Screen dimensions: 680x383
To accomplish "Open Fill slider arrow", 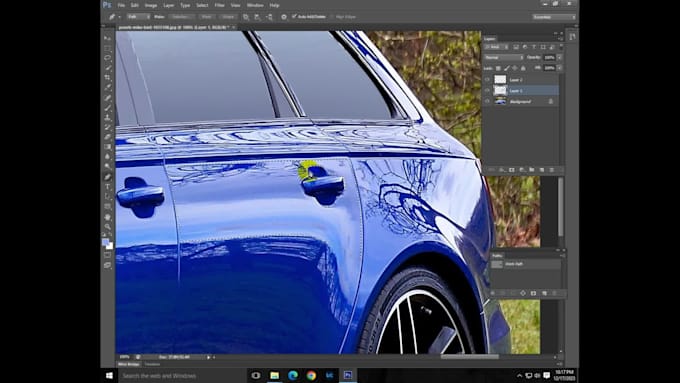I will [559, 68].
